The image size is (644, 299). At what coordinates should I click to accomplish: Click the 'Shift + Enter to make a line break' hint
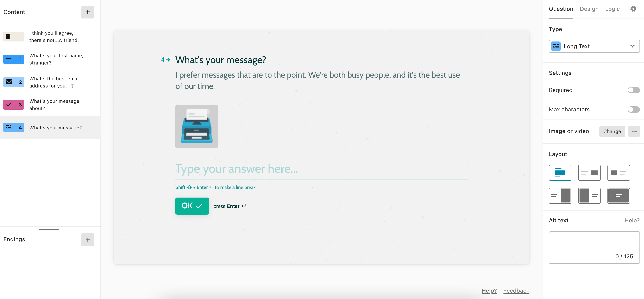pos(215,187)
